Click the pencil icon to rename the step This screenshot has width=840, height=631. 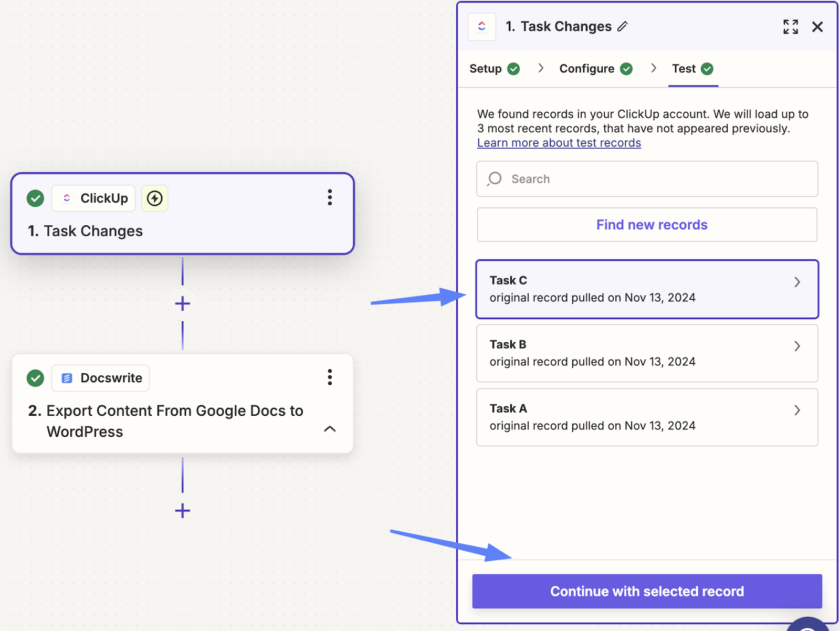[x=623, y=27]
